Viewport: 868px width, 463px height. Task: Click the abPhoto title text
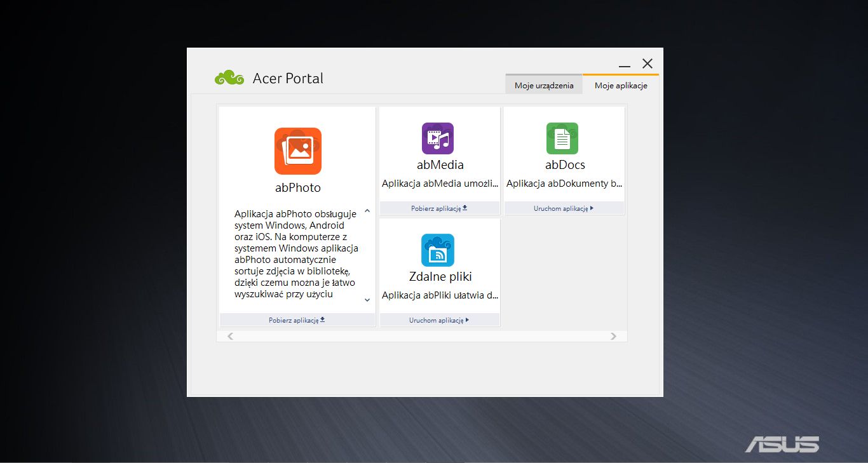[x=298, y=188]
